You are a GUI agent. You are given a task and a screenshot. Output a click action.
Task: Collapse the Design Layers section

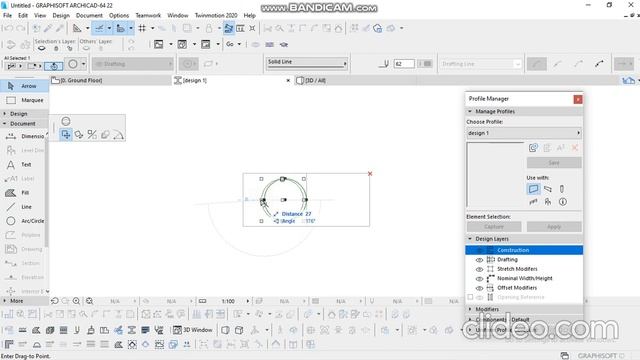pos(470,239)
